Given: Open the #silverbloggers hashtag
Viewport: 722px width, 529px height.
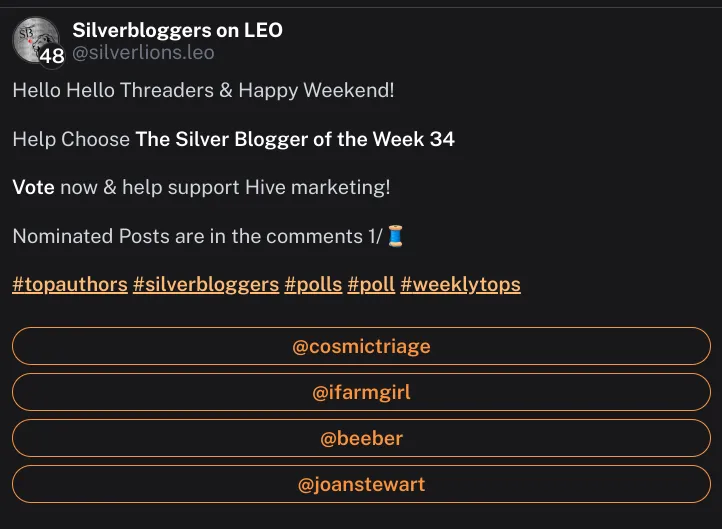Looking at the screenshot, I should (206, 284).
